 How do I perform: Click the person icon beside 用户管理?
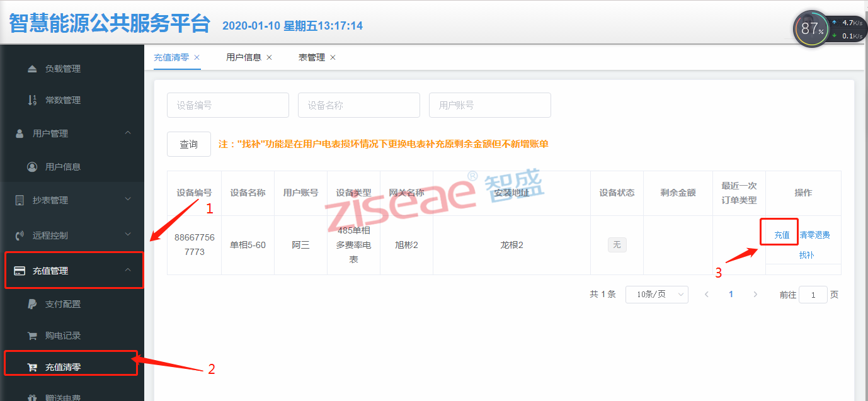click(x=20, y=133)
